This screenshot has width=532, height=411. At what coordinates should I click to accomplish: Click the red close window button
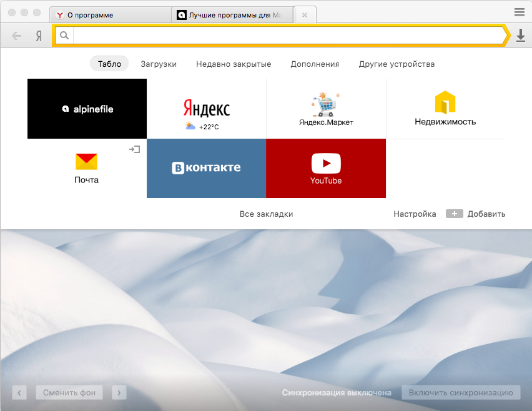pyautogui.click(x=12, y=12)
